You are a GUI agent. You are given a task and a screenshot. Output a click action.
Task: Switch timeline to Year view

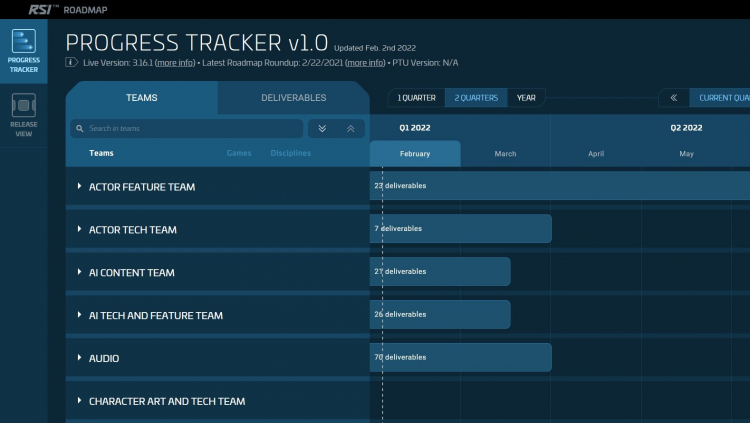point(526,98)
